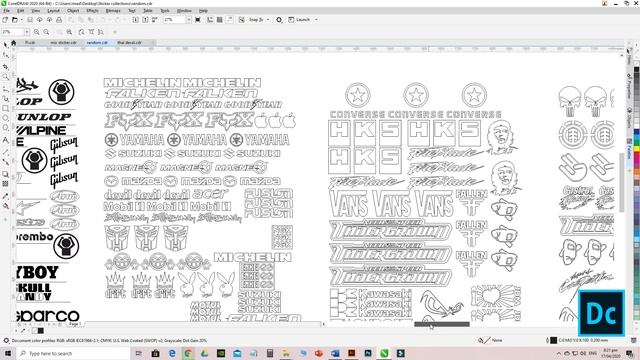This screenshot has height=360, width=640.
Task: Select the Interactive Fill tool
Action: (6, 206)
